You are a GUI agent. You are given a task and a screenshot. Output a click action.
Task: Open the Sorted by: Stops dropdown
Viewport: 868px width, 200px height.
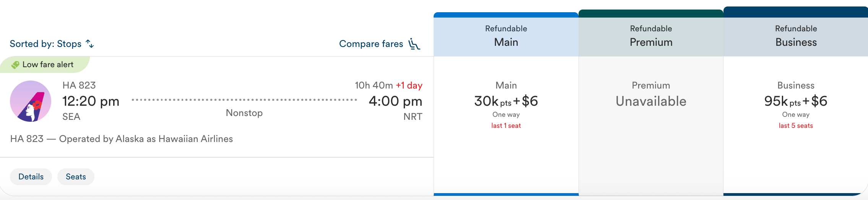(46, 44)
